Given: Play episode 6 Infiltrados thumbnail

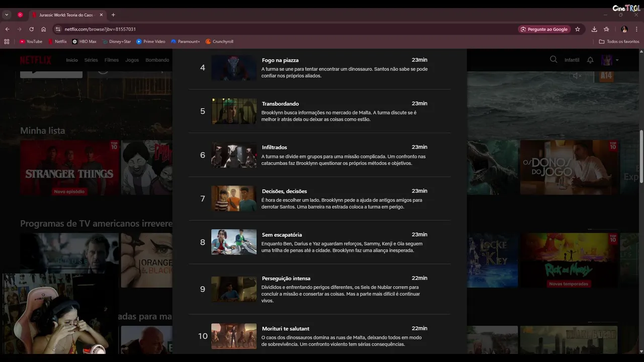Looking at the screenshot, I should [233, 155].
